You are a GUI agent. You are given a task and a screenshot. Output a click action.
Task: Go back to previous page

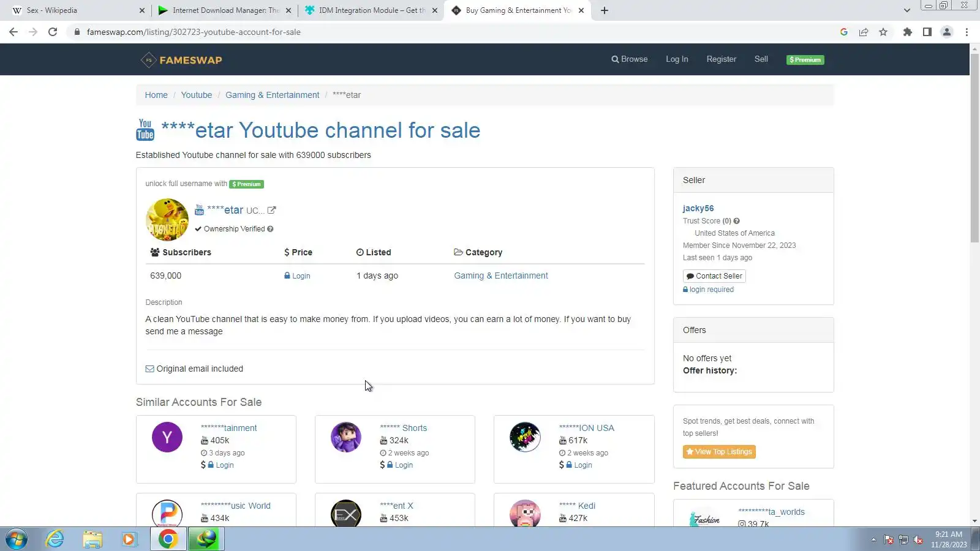coord(13,32)
